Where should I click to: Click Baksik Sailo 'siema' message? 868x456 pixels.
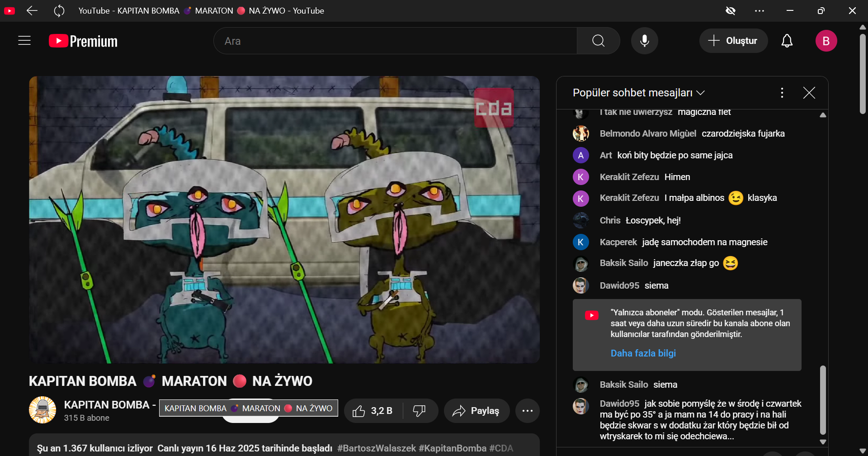tap(665, 385)
